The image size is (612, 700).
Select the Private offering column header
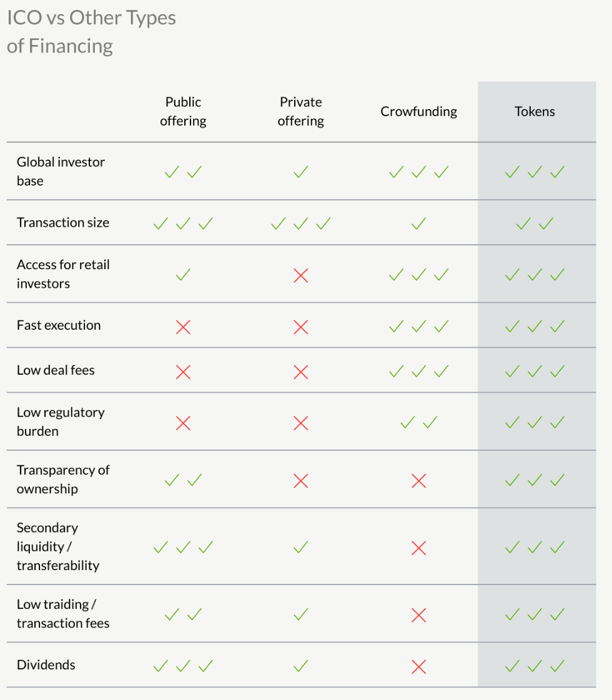pos(300,112)
